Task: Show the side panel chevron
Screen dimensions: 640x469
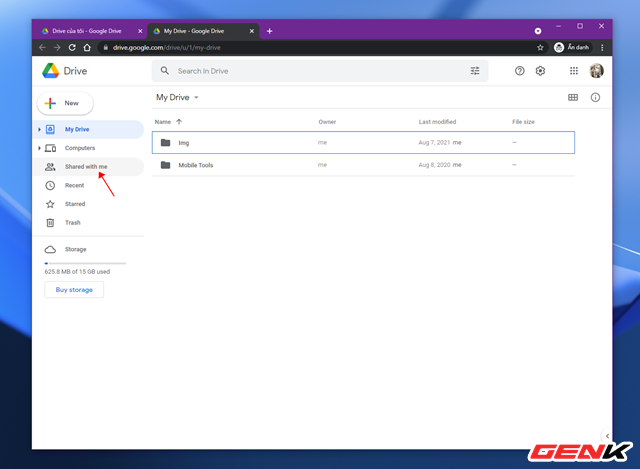Action: click(607, 436)
